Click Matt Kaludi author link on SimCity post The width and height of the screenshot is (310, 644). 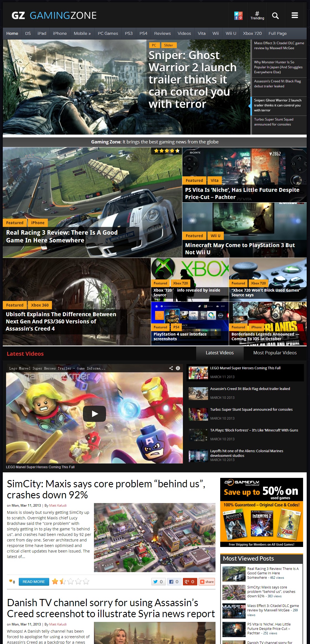point(58,505)
